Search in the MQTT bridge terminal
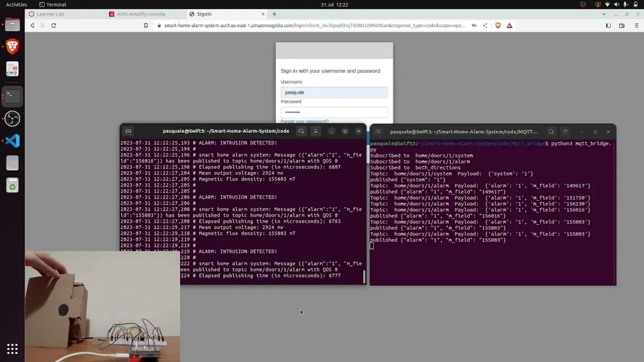 point(551,132)
